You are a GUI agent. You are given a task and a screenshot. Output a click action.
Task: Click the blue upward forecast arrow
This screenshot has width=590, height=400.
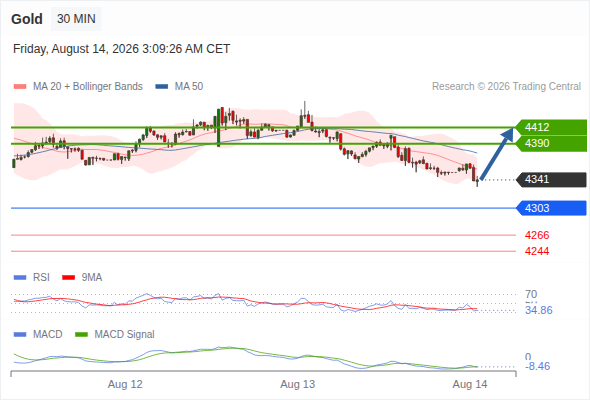click(x=497, y=154)
